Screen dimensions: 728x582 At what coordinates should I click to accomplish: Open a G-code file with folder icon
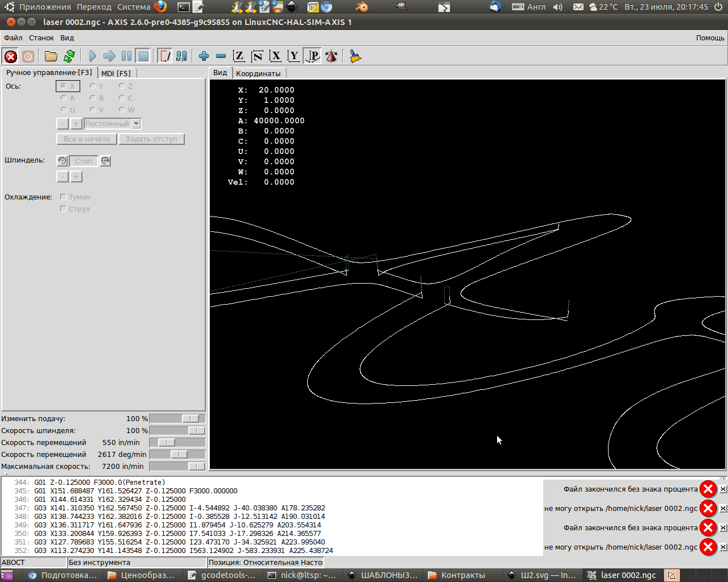click(51, 56)
